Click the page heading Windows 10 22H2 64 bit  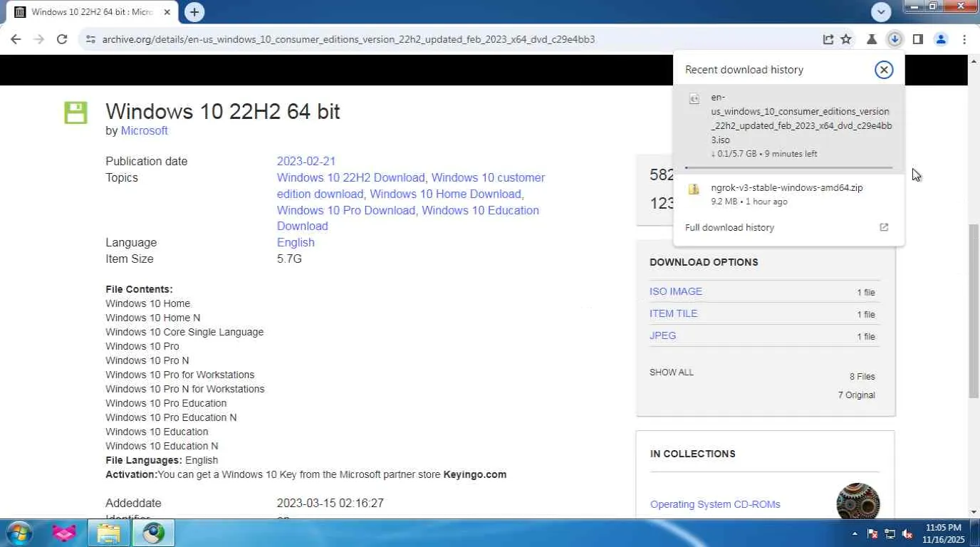[x=223, y=112]
